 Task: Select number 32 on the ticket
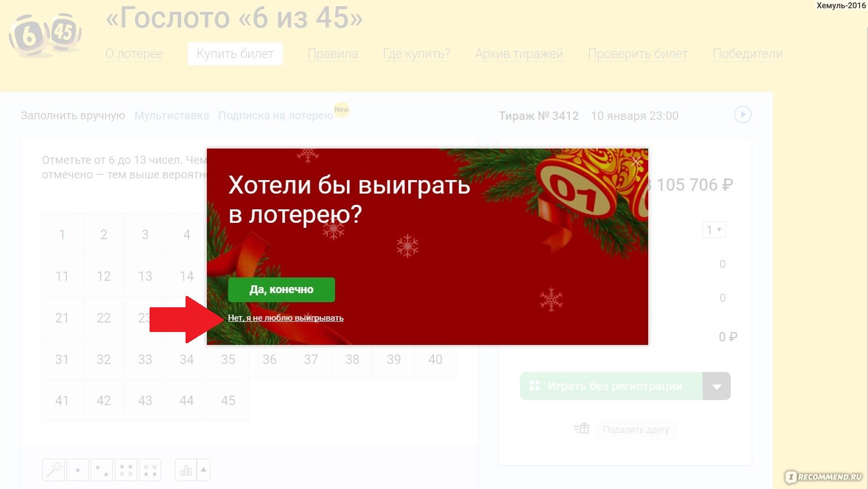click(104, 359)
